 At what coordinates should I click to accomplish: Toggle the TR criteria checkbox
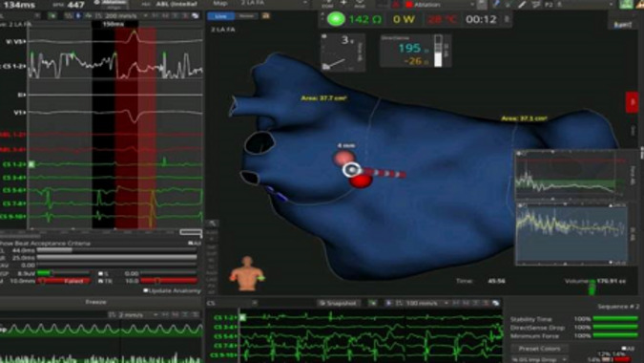[100, 281]
